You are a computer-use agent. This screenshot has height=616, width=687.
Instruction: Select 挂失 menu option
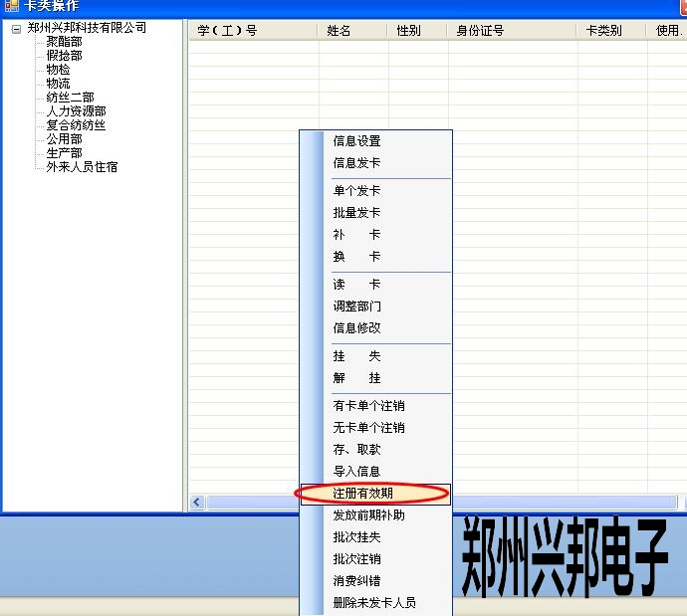[356, 356]
